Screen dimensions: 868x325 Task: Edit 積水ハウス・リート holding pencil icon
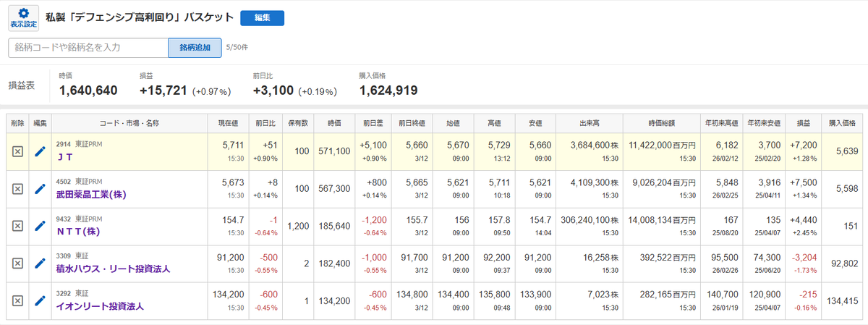coord(41,263)
